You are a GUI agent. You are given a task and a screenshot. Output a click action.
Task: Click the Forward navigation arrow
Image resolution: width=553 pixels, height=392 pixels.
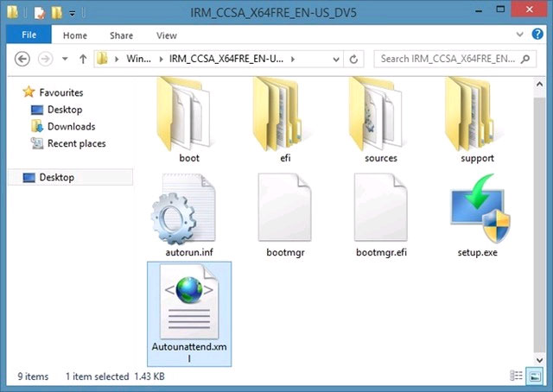point(46,59)
